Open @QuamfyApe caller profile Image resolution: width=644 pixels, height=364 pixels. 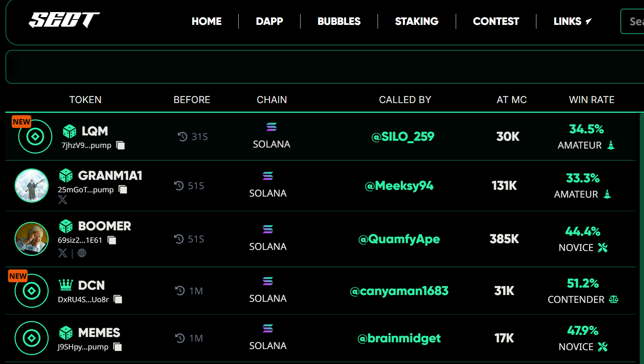(399, 239)
